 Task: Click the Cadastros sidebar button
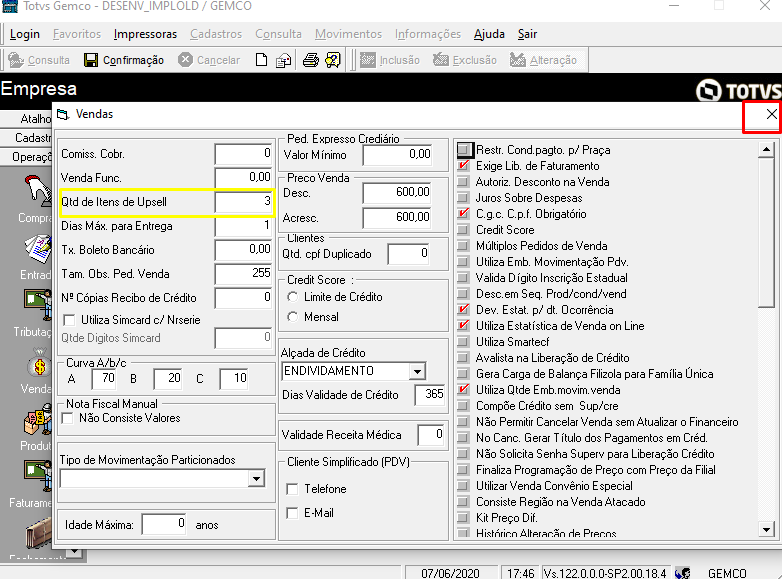click(26, 138)
